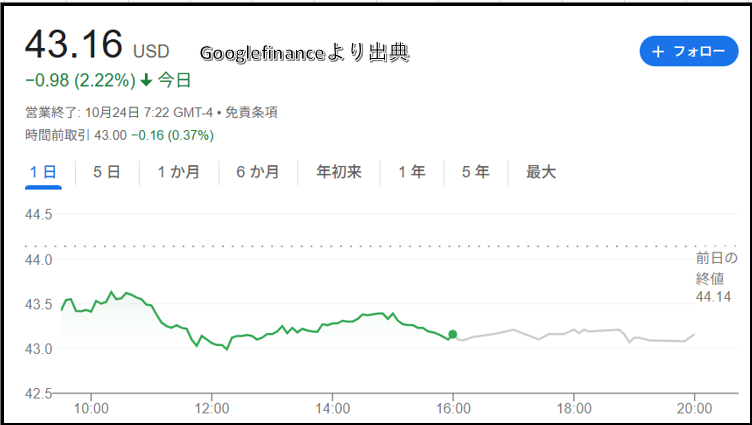Click the plus icon in follow button

point(658,51)
